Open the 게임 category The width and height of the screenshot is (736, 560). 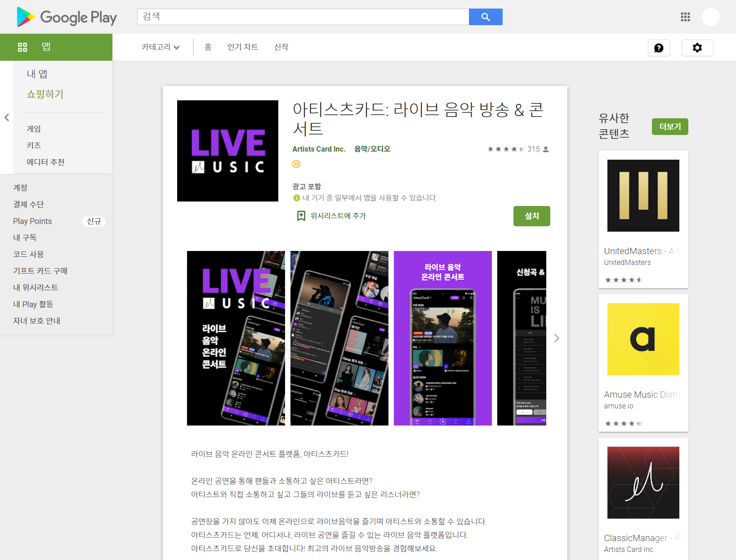click(x=34, y=129)
